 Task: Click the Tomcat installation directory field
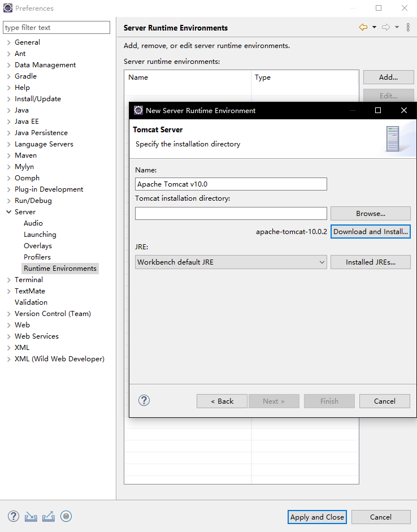[x=231, y=213]
